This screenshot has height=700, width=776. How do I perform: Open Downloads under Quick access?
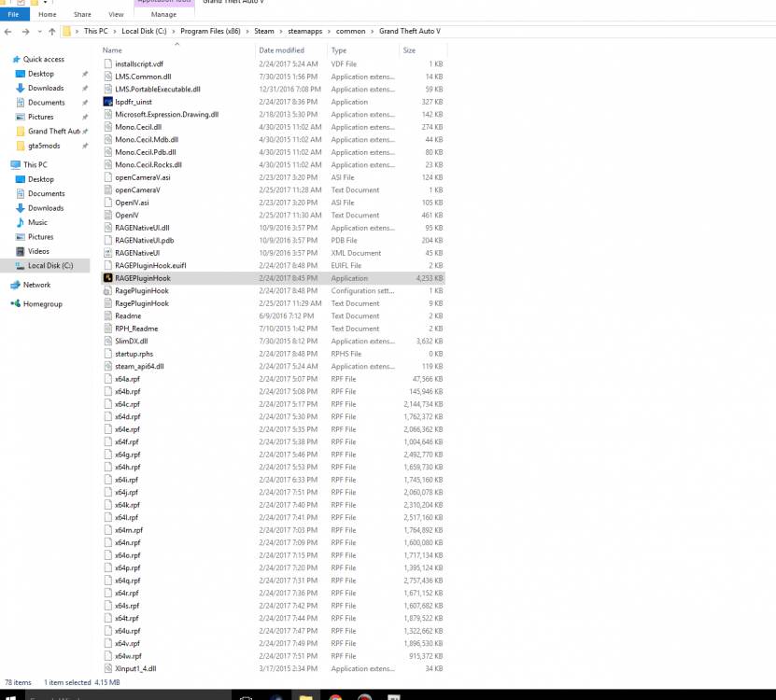pyautogui.click(x=46, y=88)
